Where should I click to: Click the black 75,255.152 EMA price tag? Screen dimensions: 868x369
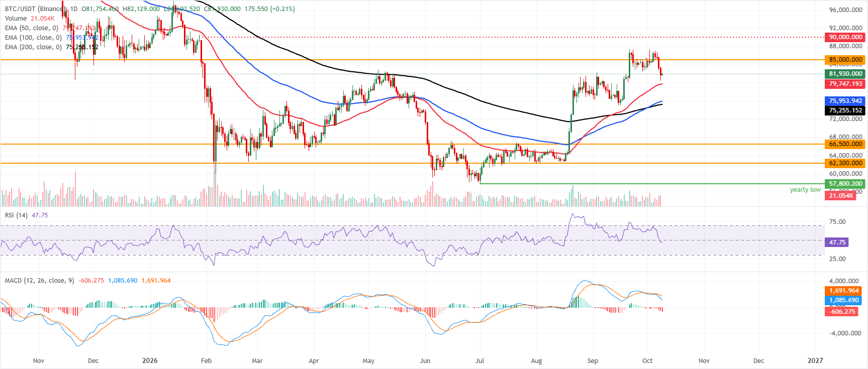click(845, 110)
